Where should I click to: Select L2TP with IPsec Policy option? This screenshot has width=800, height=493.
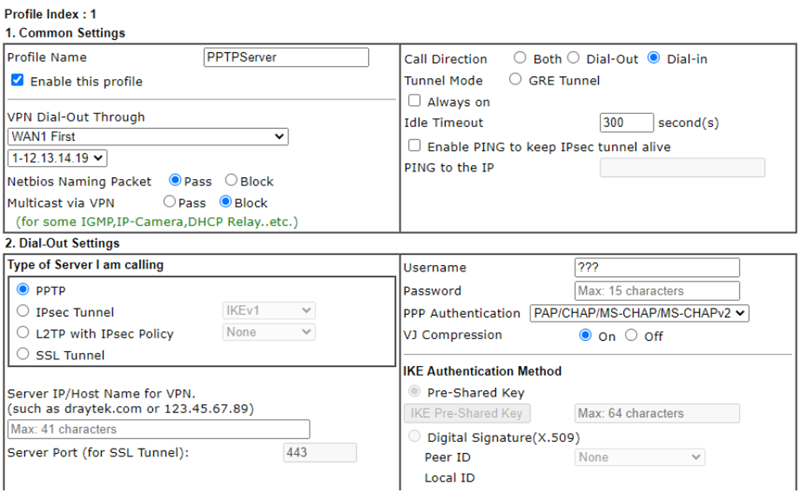click(x=24, y=333)
